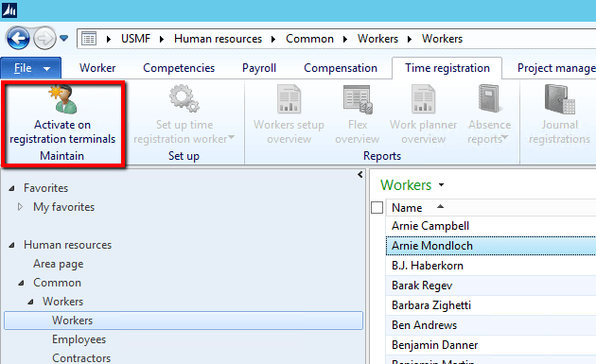The image size is (596, 364).
Task: Open Contractors in the navigation tree
Action: pyautogui.click(x=81, y=358)
